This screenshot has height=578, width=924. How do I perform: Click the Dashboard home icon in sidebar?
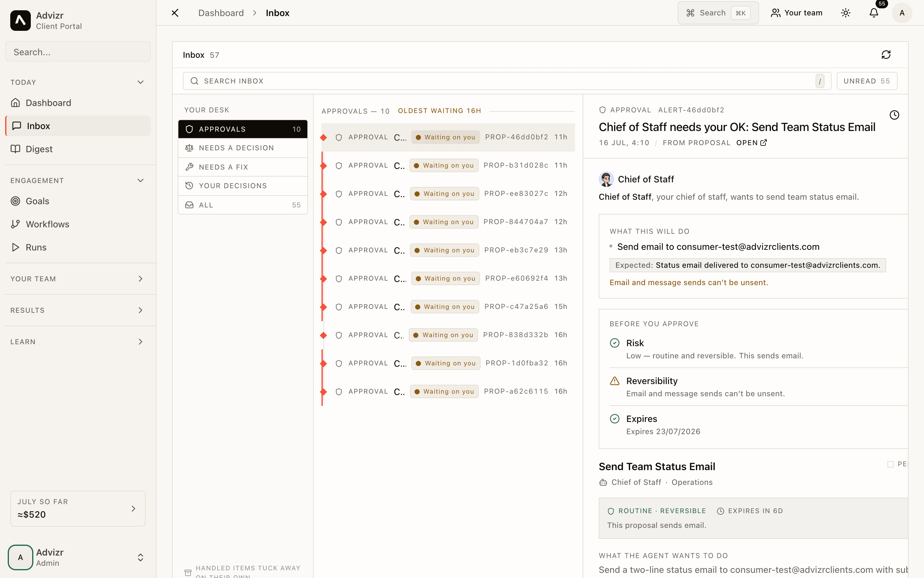(x=15, y=103)
